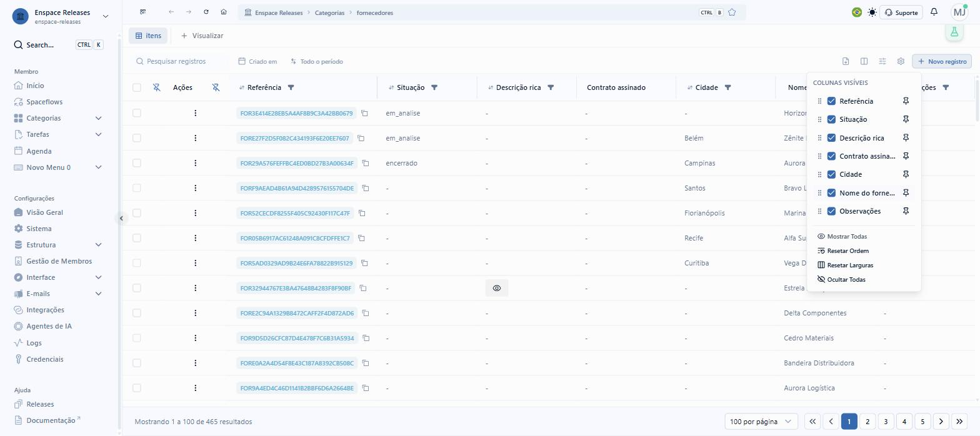Go back with the left arrow icon
Screen dimensions: 980x436
click(171, 12)
